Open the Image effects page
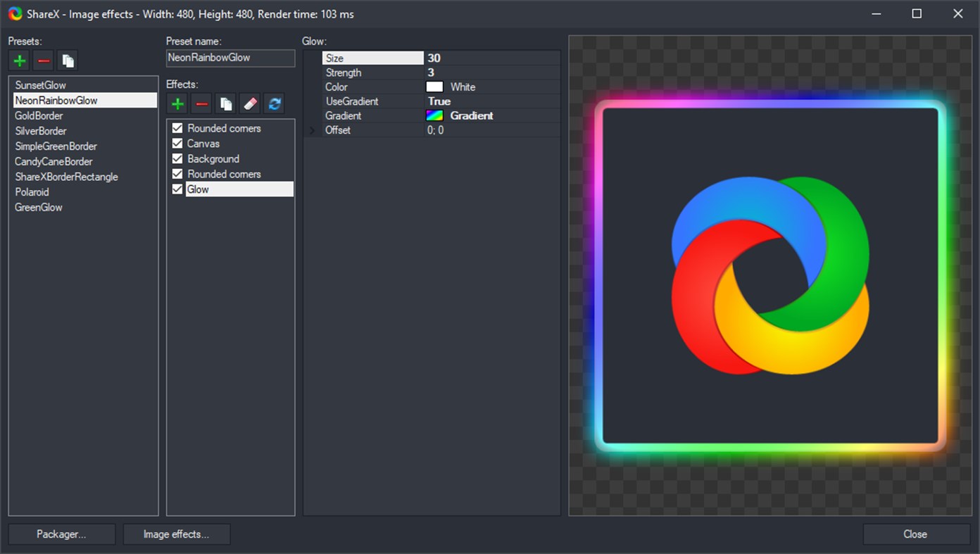The height and width of the screenshot is (554, 980). (176, 534)
